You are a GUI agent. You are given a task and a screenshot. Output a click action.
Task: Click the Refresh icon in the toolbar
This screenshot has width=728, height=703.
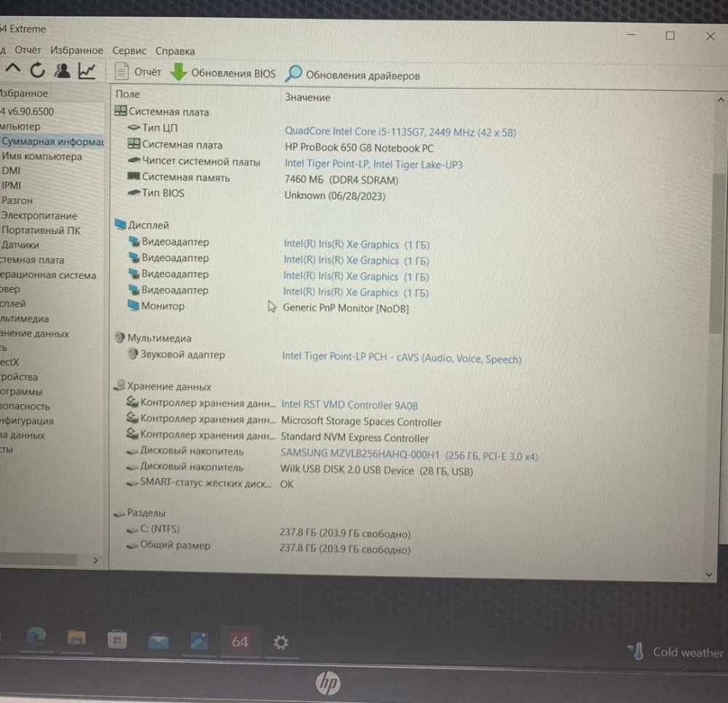coord(36,70)
